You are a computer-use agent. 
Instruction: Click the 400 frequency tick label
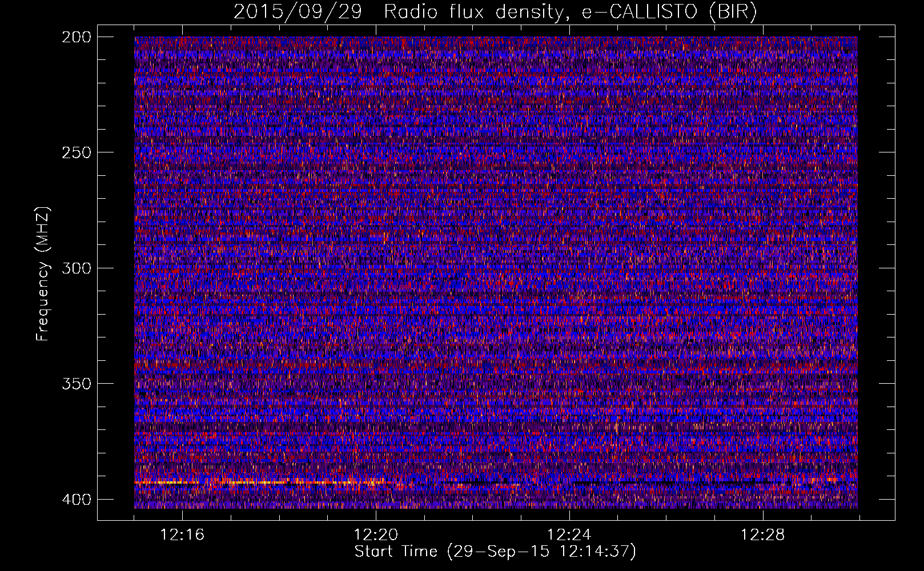tap(76, 500)
